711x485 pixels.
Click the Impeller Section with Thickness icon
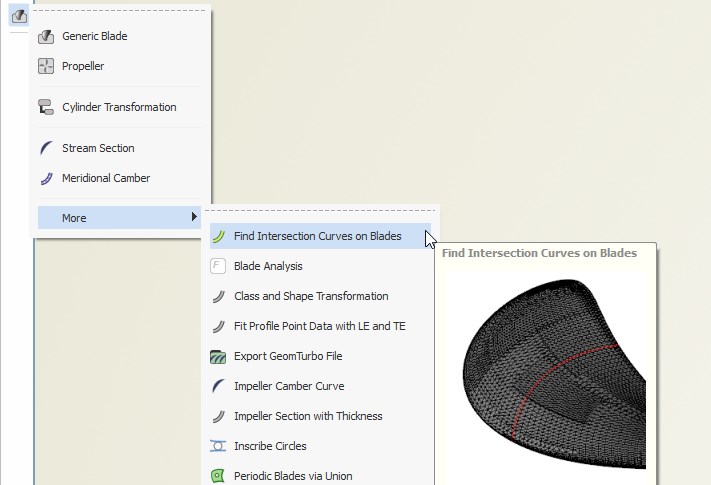pos(218,416)
